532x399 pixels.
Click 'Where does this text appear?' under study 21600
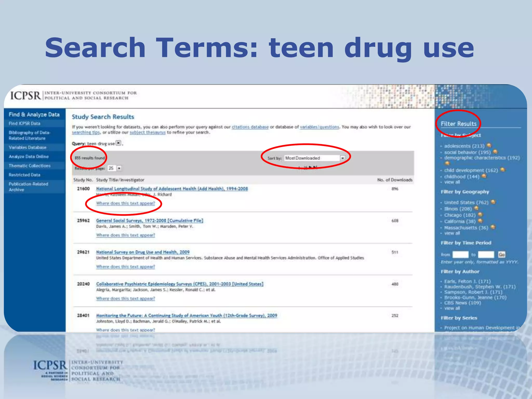point(125,203)
